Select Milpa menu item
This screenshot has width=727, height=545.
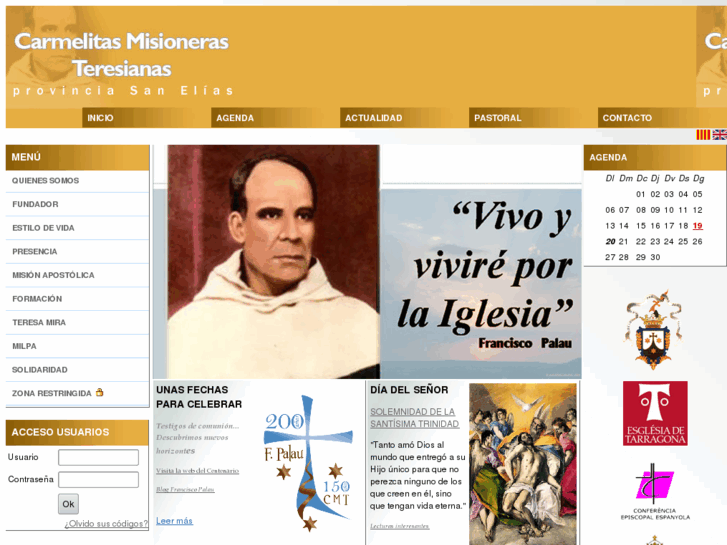pyautogui.click(x=77, y=346)
